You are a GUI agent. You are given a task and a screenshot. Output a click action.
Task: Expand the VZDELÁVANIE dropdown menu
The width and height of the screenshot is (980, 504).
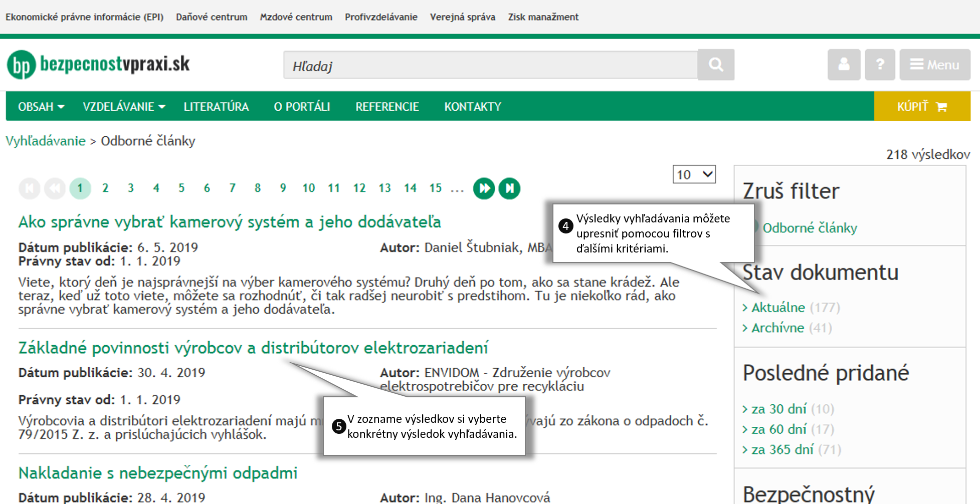124,107
